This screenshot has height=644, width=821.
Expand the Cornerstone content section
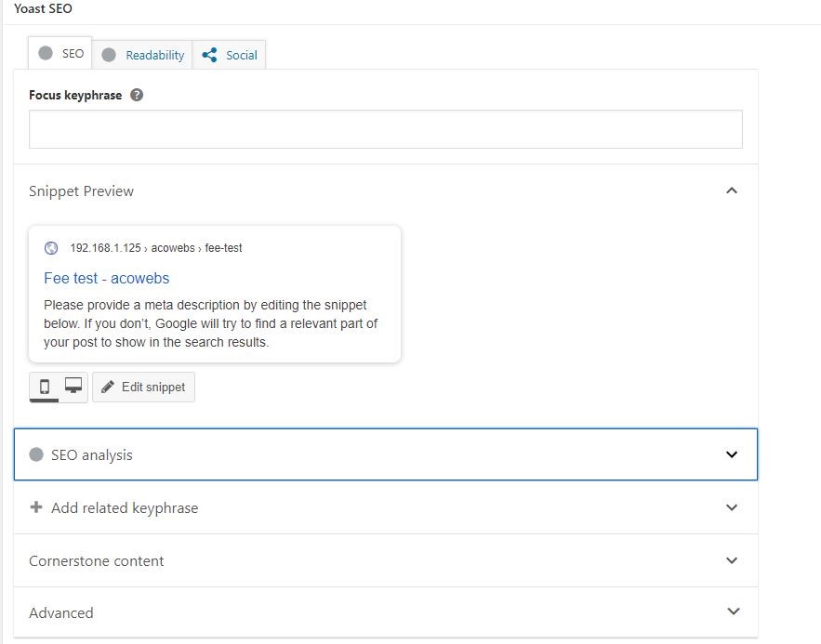point(385,560)
